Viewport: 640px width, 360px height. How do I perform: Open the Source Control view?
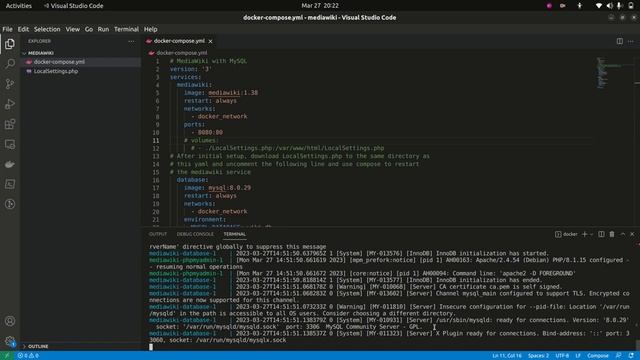[10, 84]
